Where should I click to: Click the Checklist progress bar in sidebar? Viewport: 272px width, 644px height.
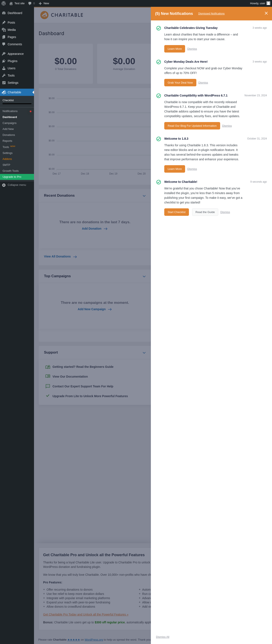17,104
